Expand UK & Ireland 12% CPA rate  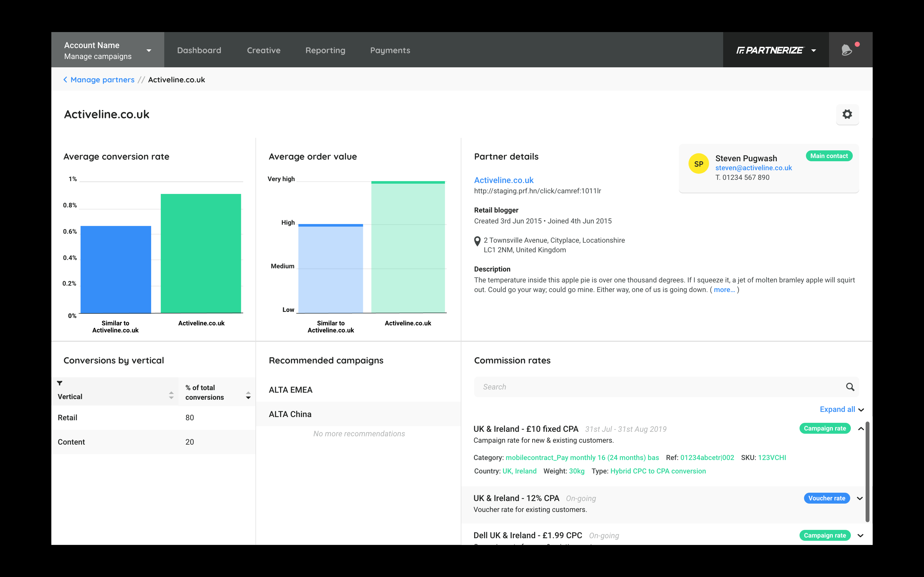click(860, 498)
